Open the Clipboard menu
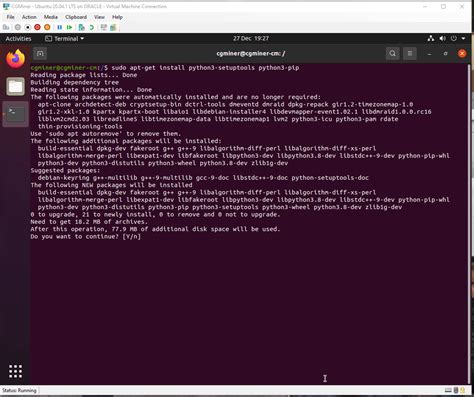This screenshot has width=474, height=397. tap(76, 17)
